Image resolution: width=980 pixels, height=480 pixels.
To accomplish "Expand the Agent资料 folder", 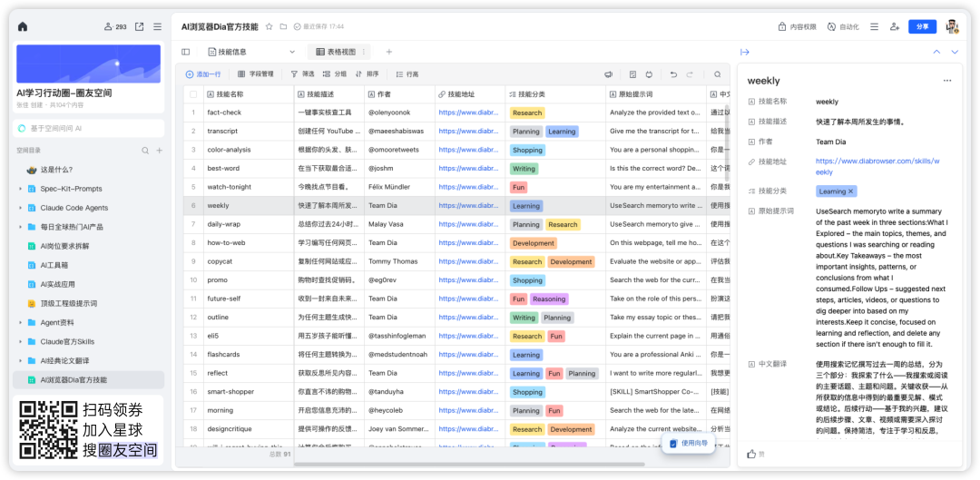I will pos(20,322).
